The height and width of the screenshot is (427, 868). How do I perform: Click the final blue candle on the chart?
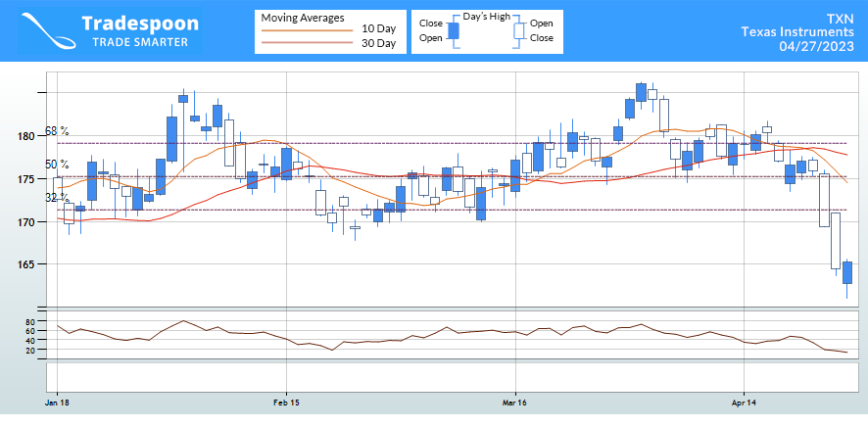pyautogui.click(x=847, y=272)
